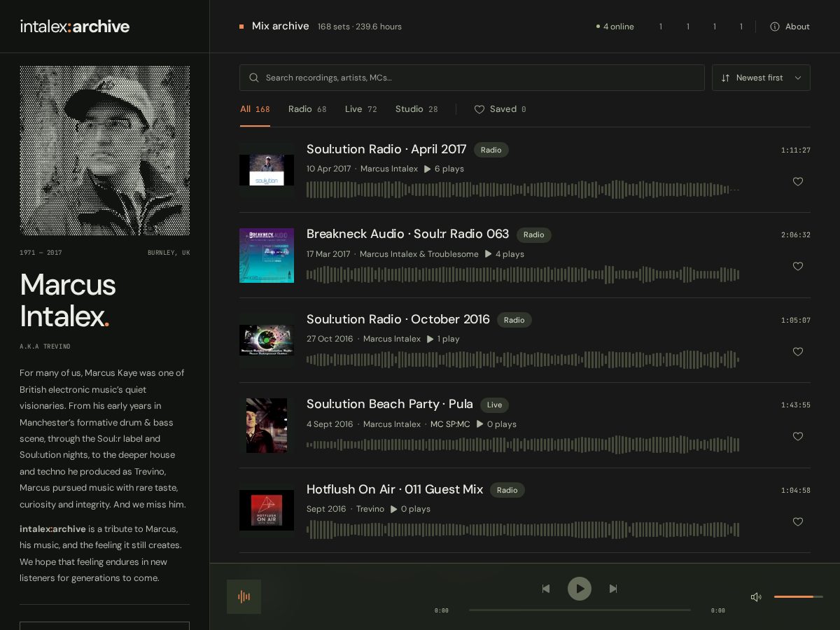Viewport: 840px width, 630px height.
Task: Select the All 168 tab
Action: pyautogui.click(x=255, y=109)
